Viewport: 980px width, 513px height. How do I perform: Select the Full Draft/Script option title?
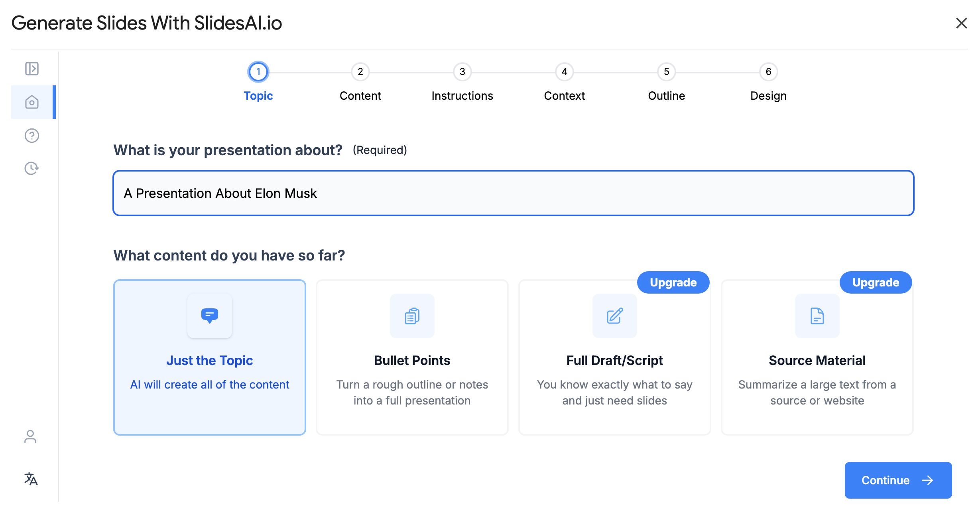(615, 361)
